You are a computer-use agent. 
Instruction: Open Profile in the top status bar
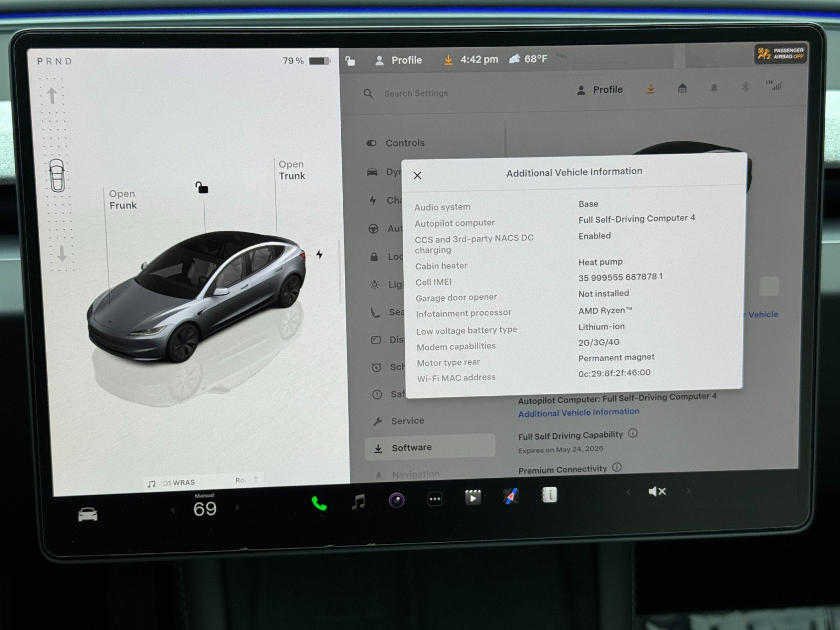coord(398,60)
